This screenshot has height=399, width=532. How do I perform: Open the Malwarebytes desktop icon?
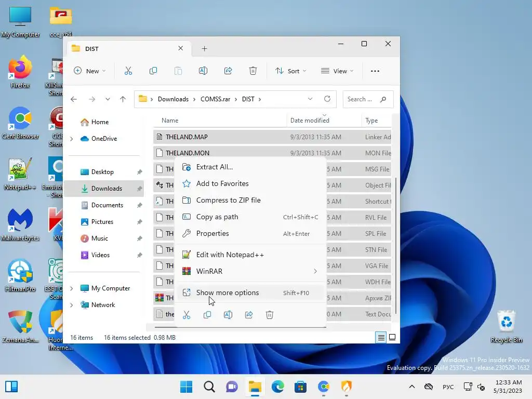click(x=20, y=224)
